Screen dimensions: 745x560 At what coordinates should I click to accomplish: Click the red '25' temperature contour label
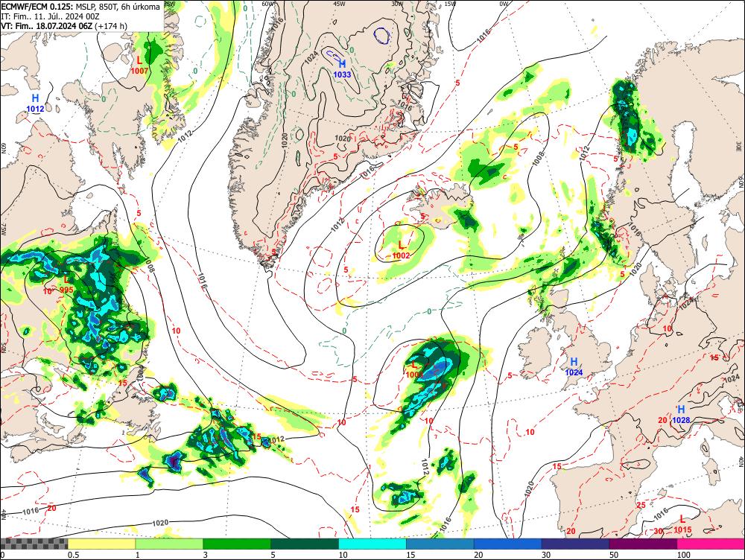pyautogui.click(x=641, y=505)
